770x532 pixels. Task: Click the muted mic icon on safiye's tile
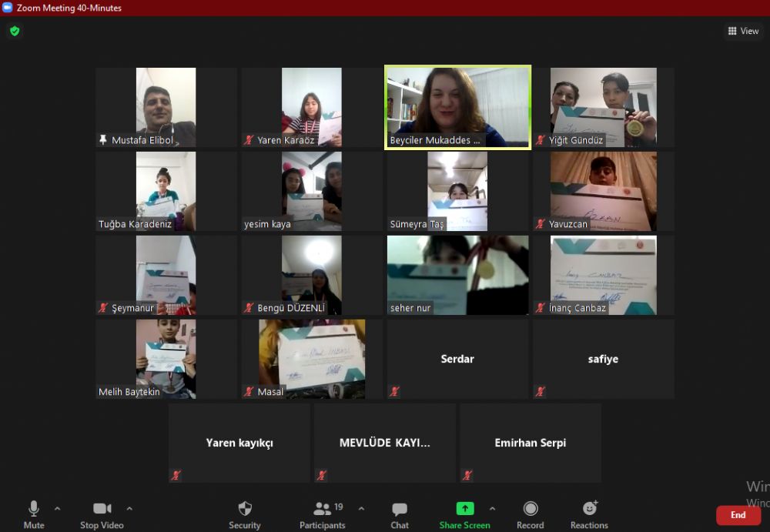(541, 392)
